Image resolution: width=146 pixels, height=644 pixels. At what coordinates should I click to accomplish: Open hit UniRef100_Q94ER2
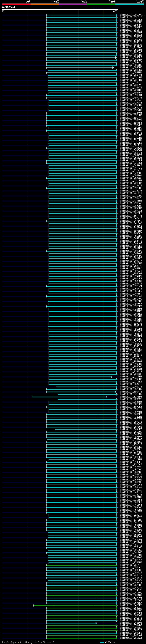click(x=131, y=58)
